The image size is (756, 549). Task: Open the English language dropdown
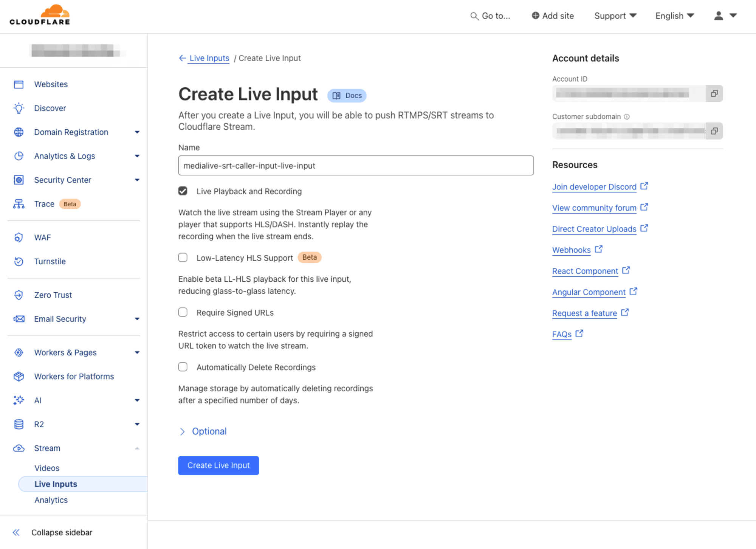(x=675, y=16)
